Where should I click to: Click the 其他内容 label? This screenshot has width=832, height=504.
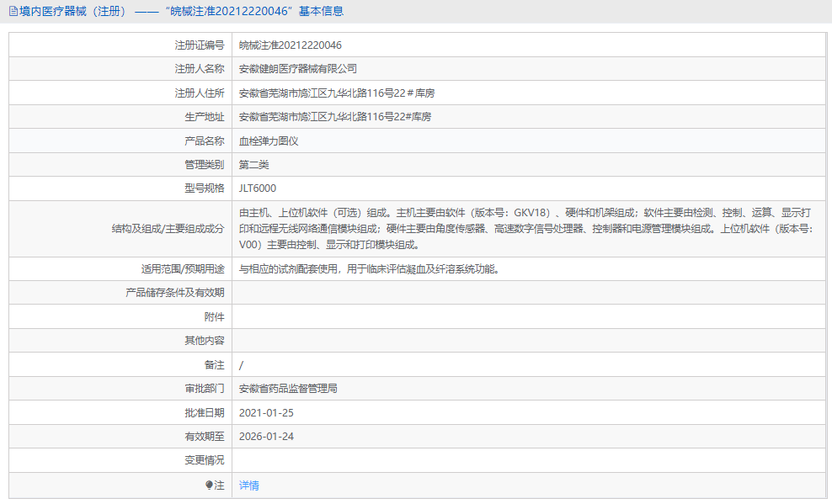pyautogui.click(x=205, y=340)
